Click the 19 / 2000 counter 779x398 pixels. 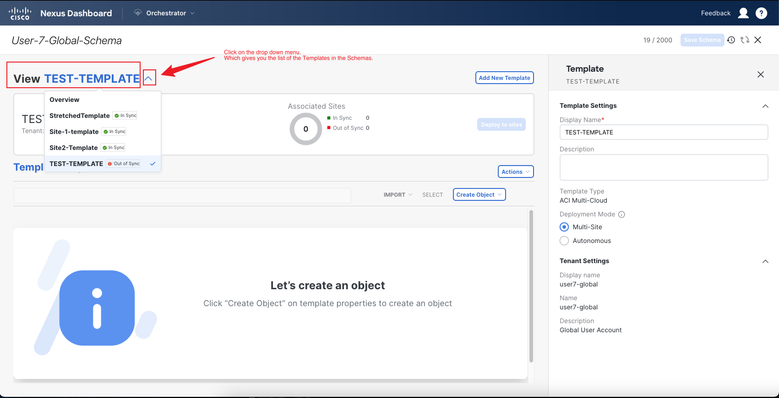pyautogui.click(x=658, y=40)
